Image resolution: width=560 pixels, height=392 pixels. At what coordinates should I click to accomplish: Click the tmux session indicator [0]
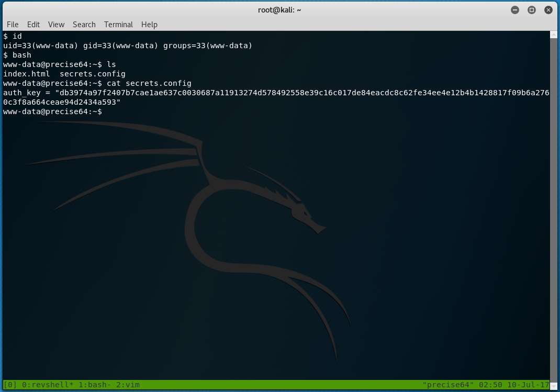click(10, 385)
